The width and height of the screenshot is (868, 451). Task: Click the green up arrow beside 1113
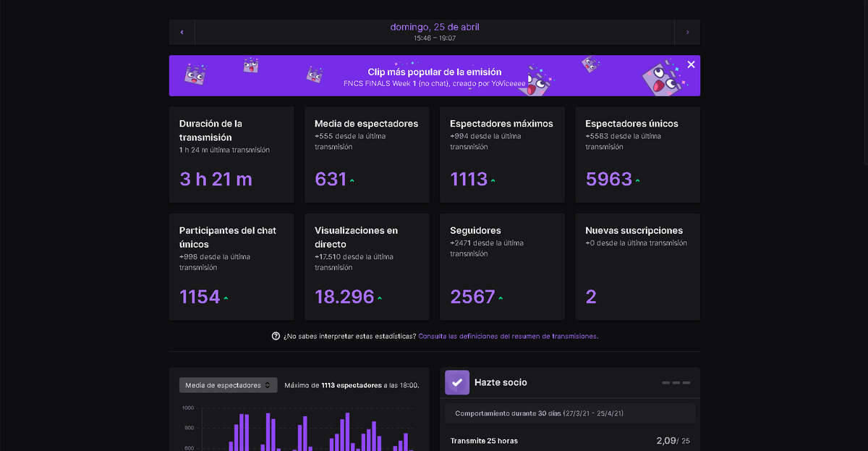[x=493, y=181]
